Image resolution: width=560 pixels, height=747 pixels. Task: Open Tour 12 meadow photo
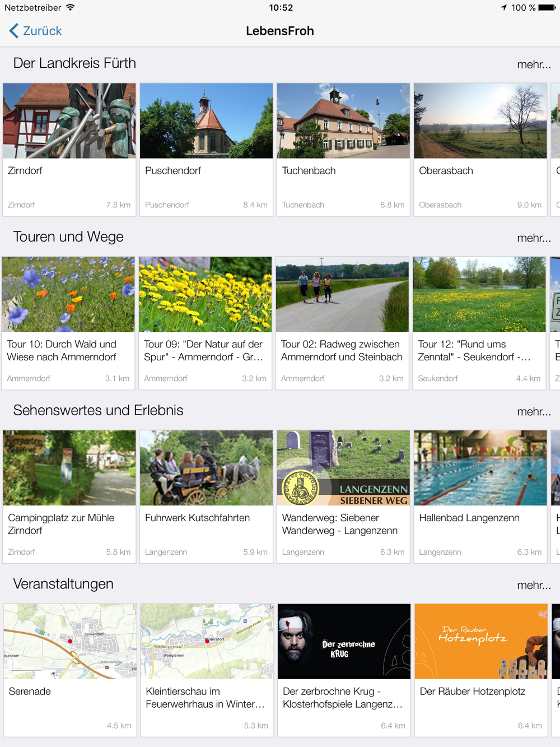tap(479, 294)
